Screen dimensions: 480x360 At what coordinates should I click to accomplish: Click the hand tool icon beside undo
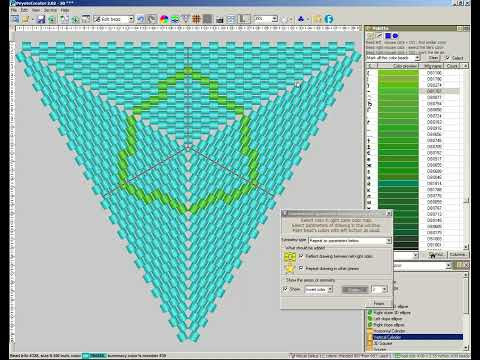click(x=152, y=19)
